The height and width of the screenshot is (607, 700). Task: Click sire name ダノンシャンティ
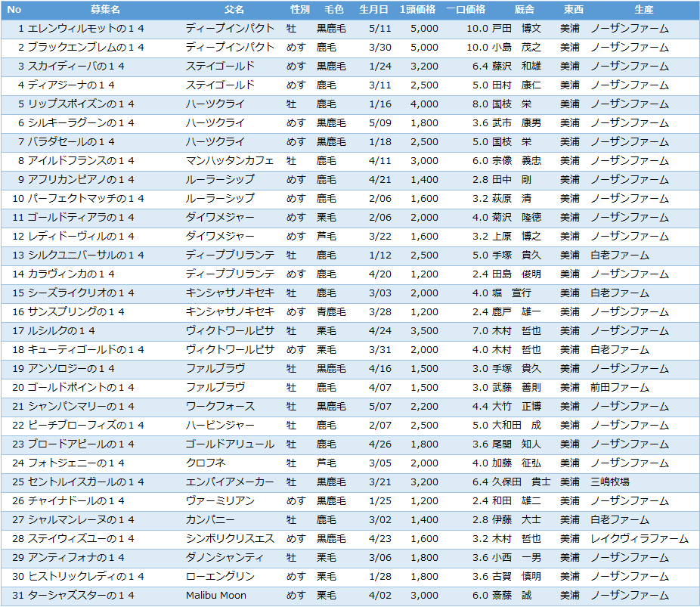click(x=225, y=557)
